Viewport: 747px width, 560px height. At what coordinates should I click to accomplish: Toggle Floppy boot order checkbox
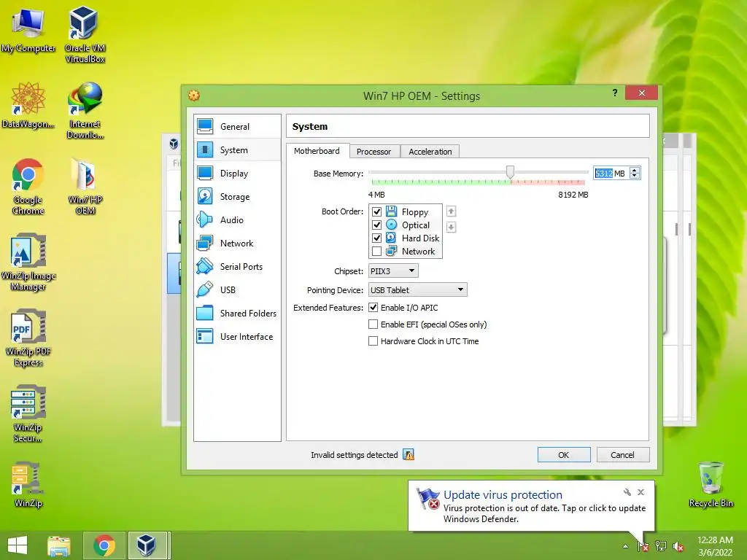[x=377, y=211]
